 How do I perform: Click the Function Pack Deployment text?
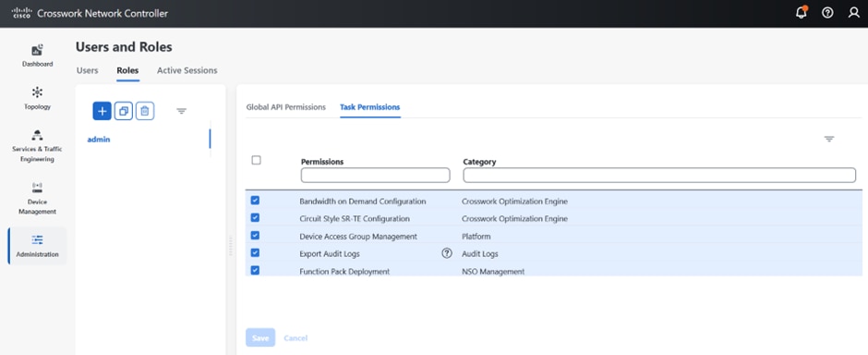[344, 272]
